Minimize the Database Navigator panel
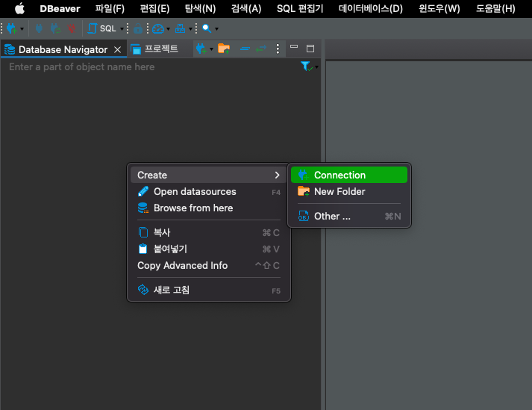 click(294, 47)
